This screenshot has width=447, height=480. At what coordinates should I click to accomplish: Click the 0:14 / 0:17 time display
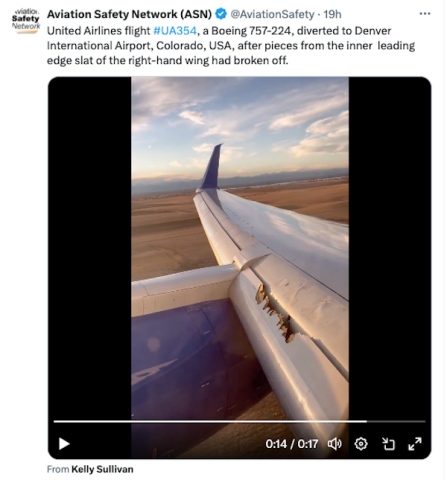[292, 444]
